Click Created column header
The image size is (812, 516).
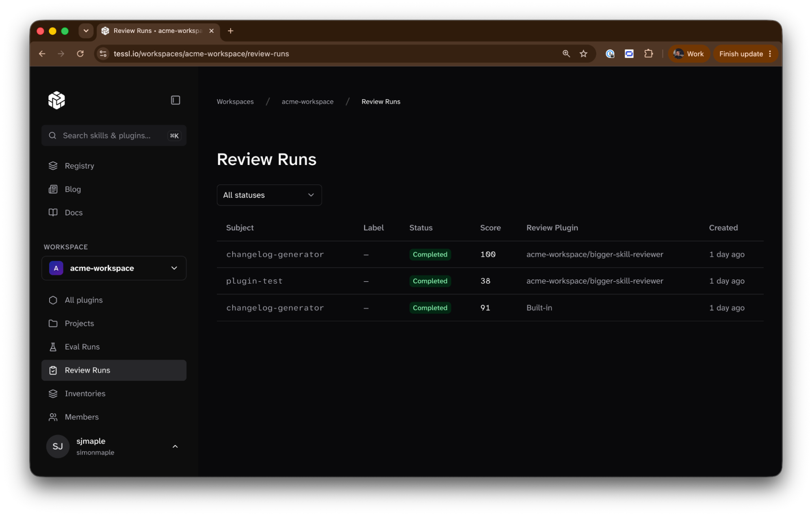tap(723, 228)
